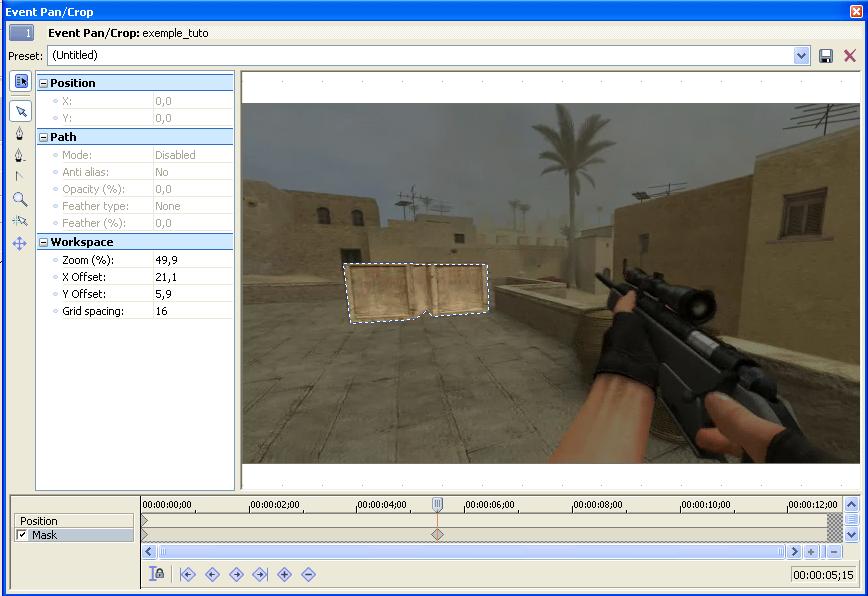Select the Normal Edit arrow tool
This screenshot has width=868, height=596.
(x=20, y=112)
